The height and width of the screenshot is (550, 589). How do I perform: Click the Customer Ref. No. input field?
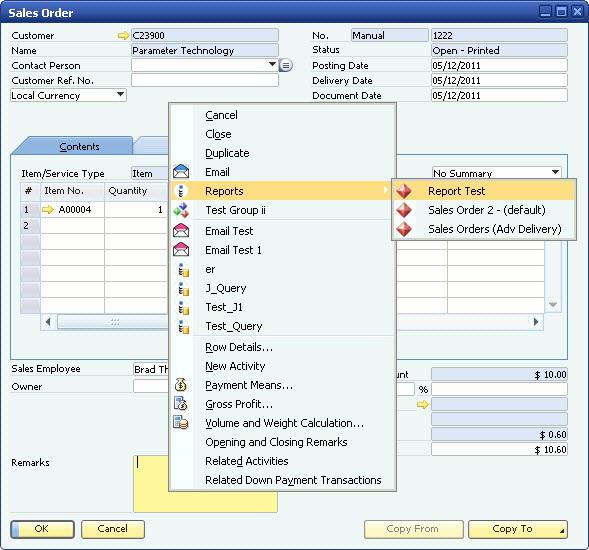tap(205, 80)
